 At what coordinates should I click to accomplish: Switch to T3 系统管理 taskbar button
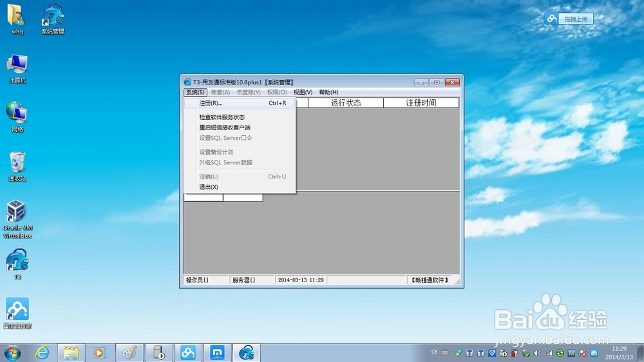[x=247, y=352]
